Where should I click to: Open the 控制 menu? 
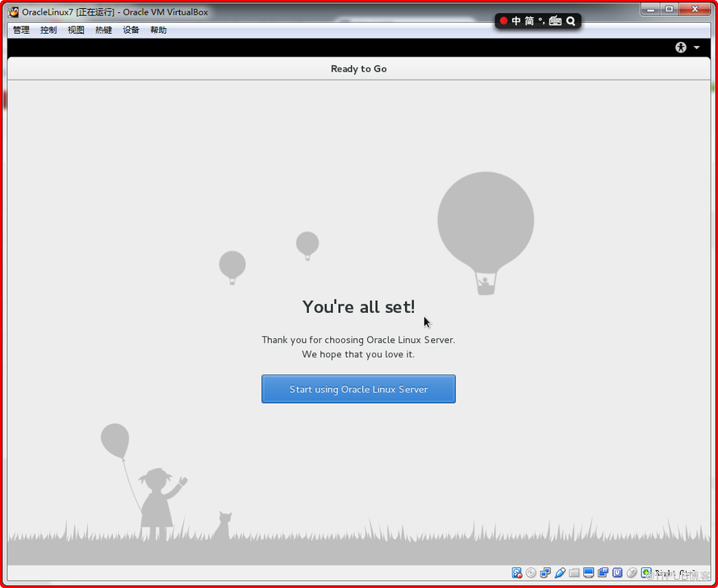point(48,30)
